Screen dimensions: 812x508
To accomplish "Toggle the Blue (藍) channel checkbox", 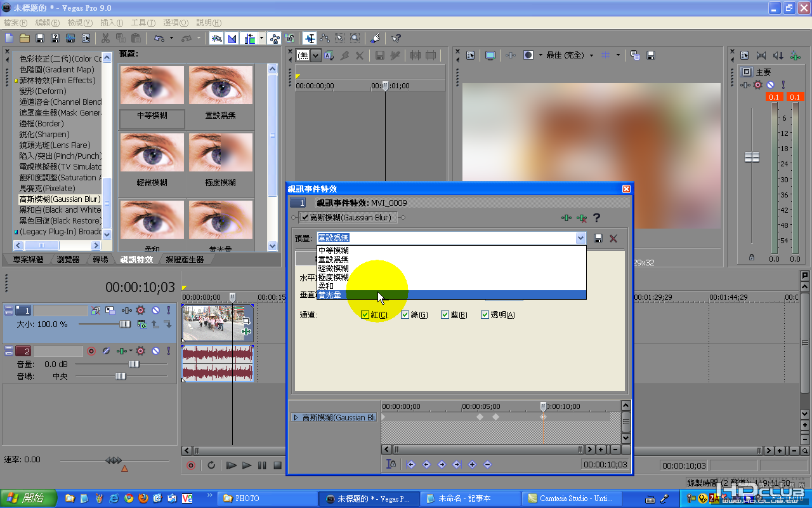I will [445, 315].
